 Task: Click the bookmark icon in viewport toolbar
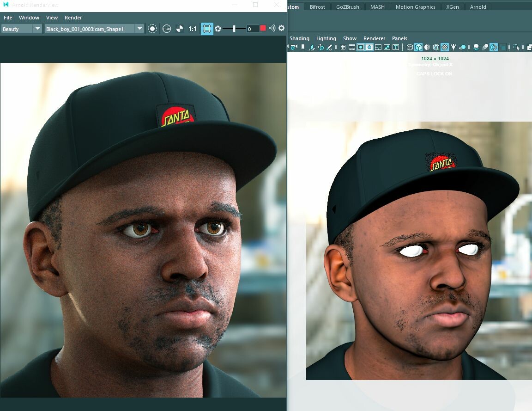click(x=302, y=47)
